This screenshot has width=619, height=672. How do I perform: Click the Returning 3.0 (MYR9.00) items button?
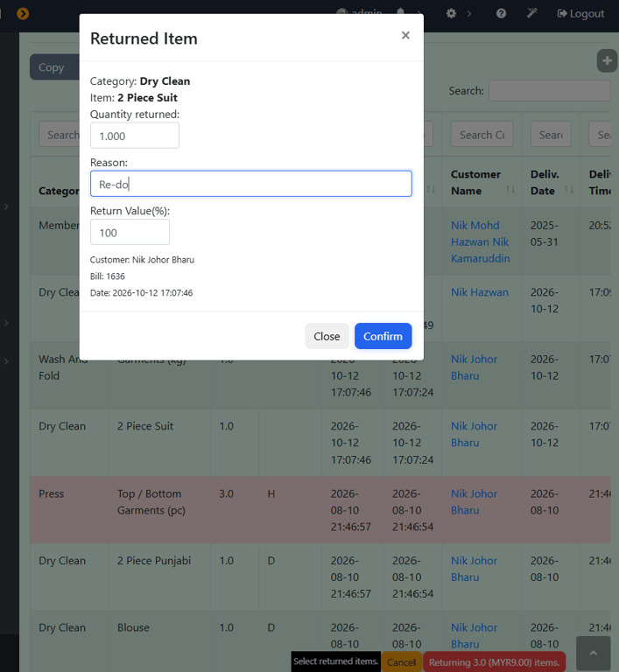point(494,662)
